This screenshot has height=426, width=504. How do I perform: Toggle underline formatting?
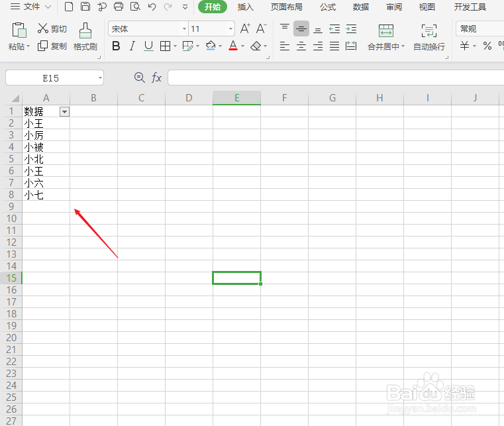148,46
